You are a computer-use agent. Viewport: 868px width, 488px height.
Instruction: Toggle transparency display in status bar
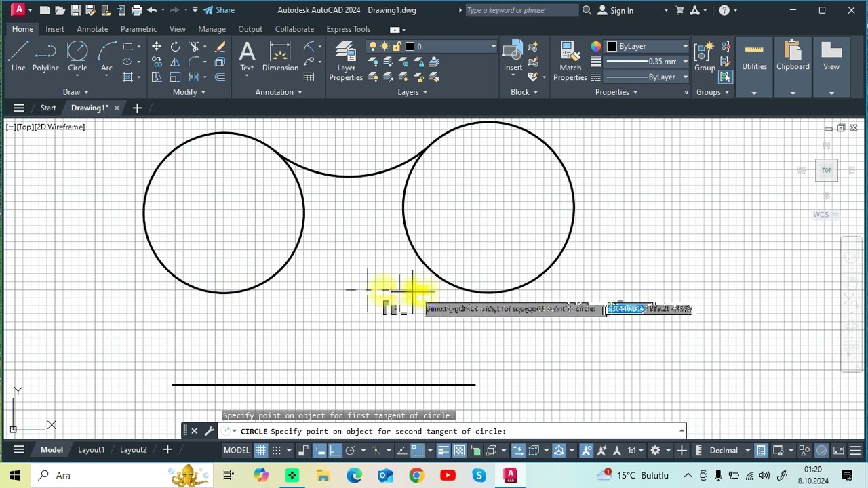459,450
